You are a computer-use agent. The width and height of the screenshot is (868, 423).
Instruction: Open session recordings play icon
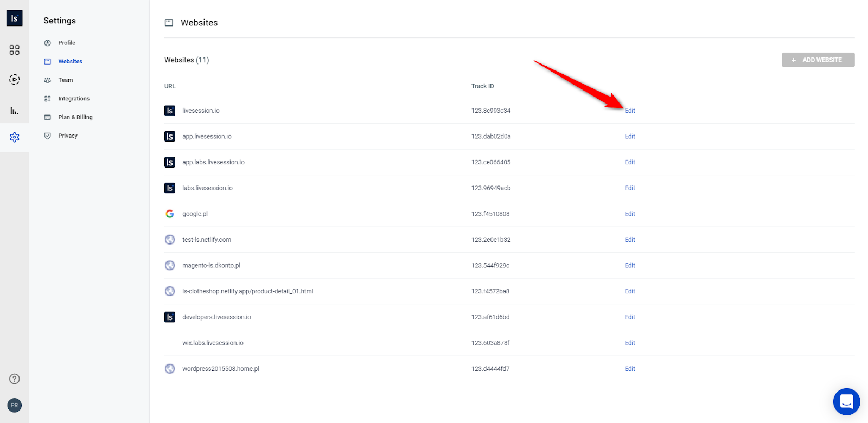(15, 80)
